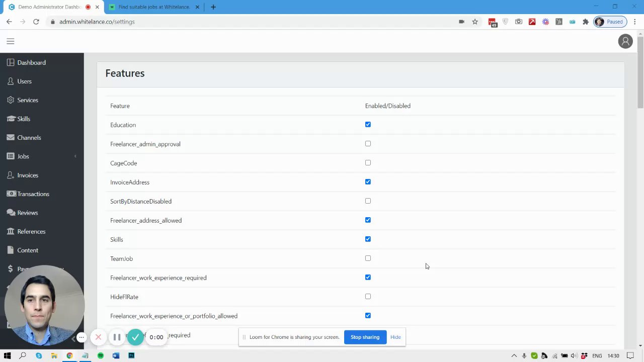Hide the Loom sharing notification
Viewport: 644px width, 362px height.
(395, 337)
